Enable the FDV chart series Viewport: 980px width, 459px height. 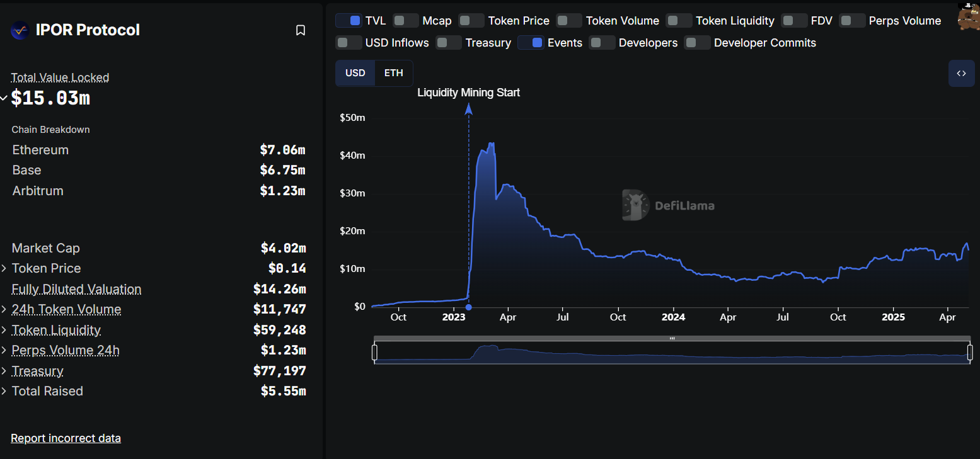pos(794,21)
